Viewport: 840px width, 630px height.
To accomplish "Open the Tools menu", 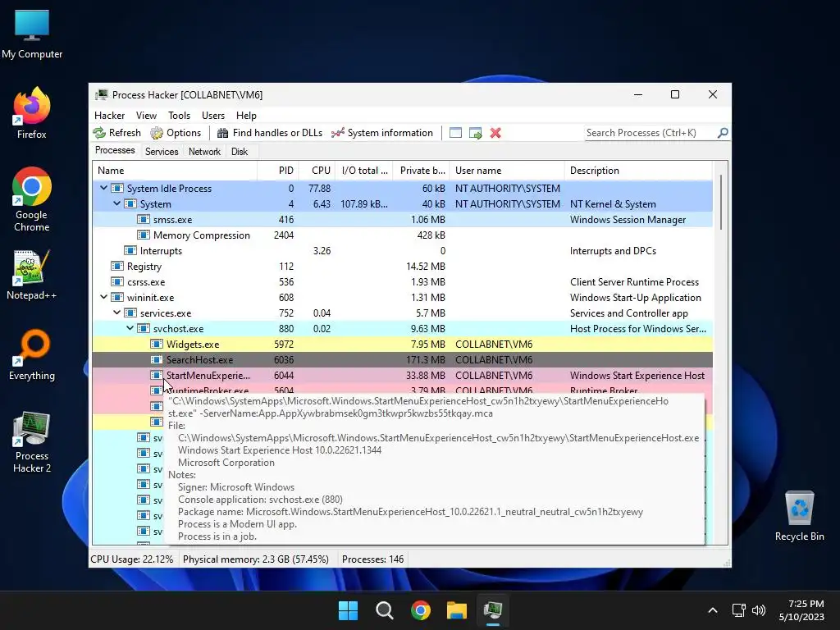I will coord(179,116).
